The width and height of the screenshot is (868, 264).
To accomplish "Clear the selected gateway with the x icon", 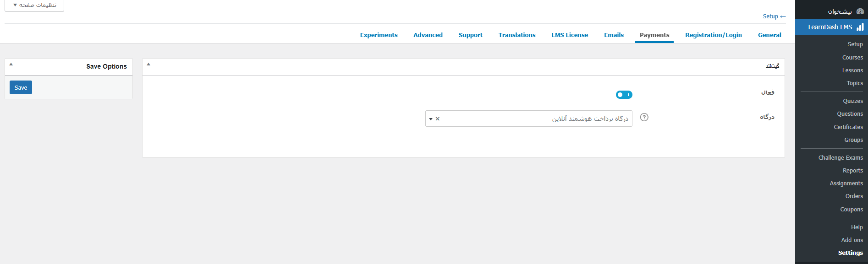I will point(438,119).
